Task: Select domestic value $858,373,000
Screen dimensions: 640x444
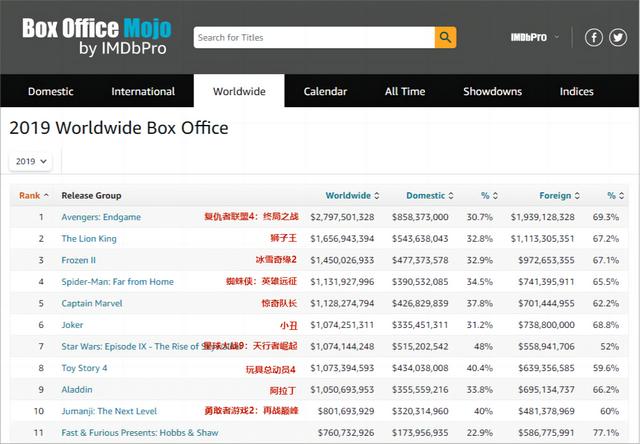Action: pos(420,217)
